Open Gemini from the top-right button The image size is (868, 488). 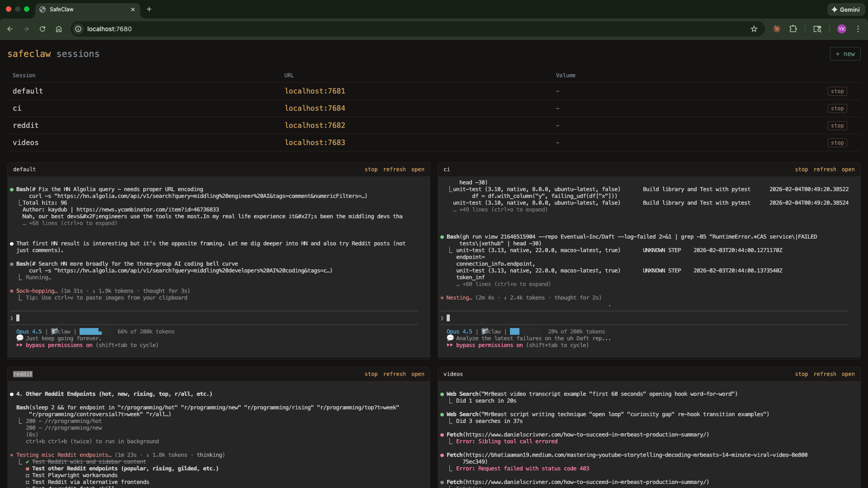click(x=846, y=9)
